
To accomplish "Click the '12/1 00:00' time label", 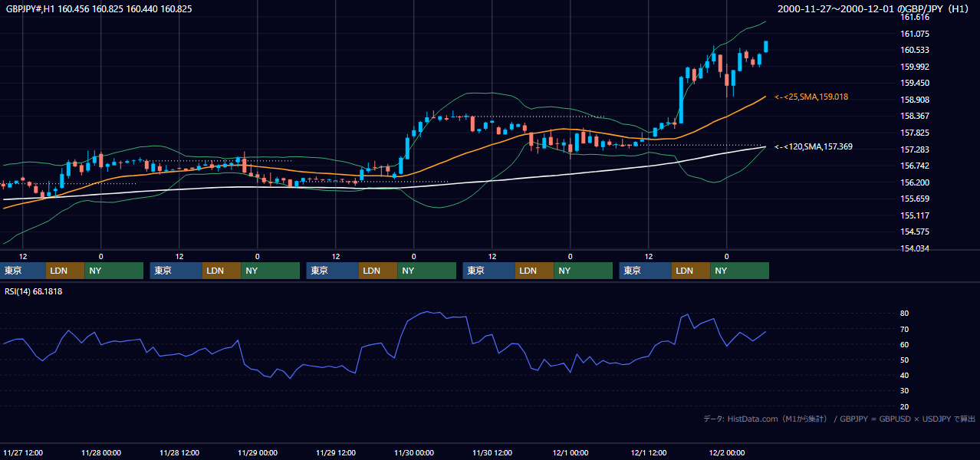I will pos(570,452).
